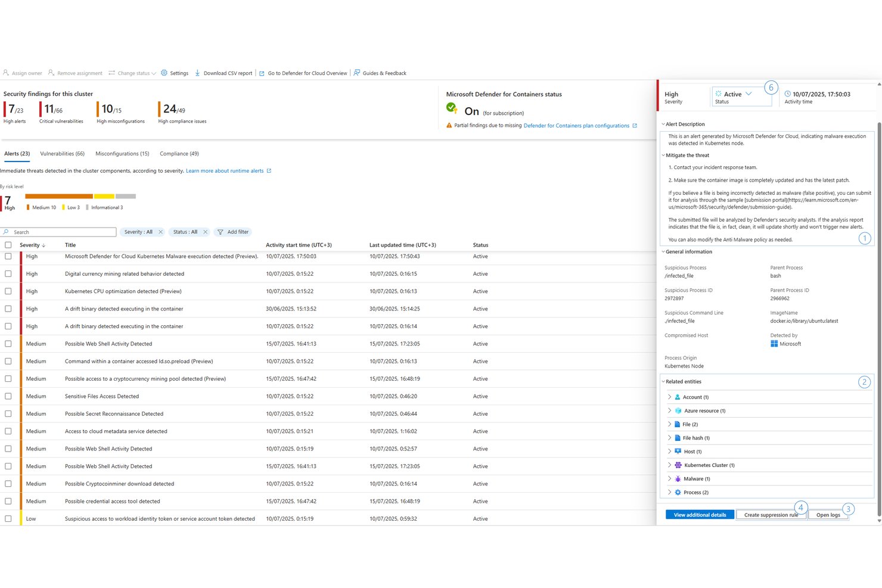Switch to the Misconfigurations (15) tab
This screenshot has width=882, height=588.
tap(122, 154)
